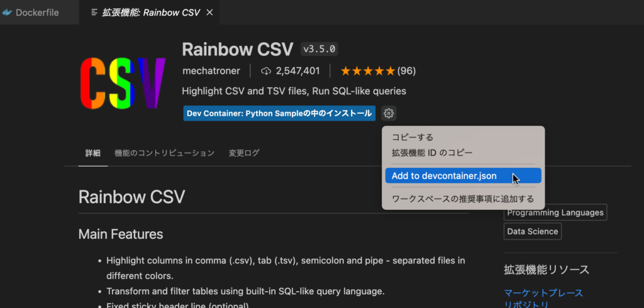Switch to the 変更ログ changelog tab
644x308 pixels.
(x=244, y=153)
